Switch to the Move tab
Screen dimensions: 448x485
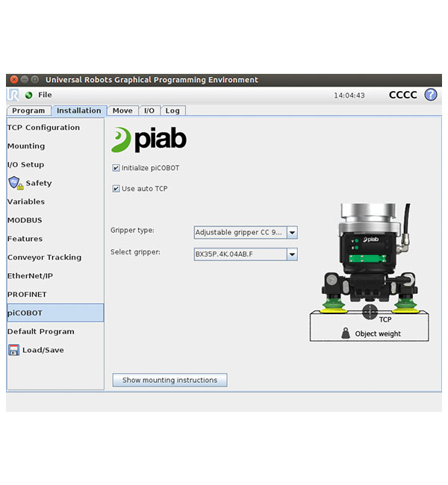[122, 110]
